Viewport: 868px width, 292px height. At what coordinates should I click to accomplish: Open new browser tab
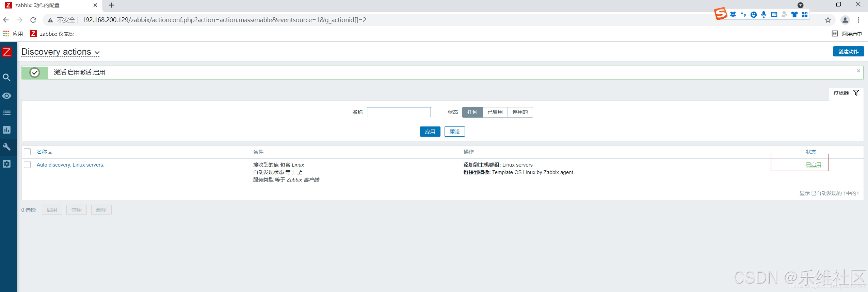(111, 5)
